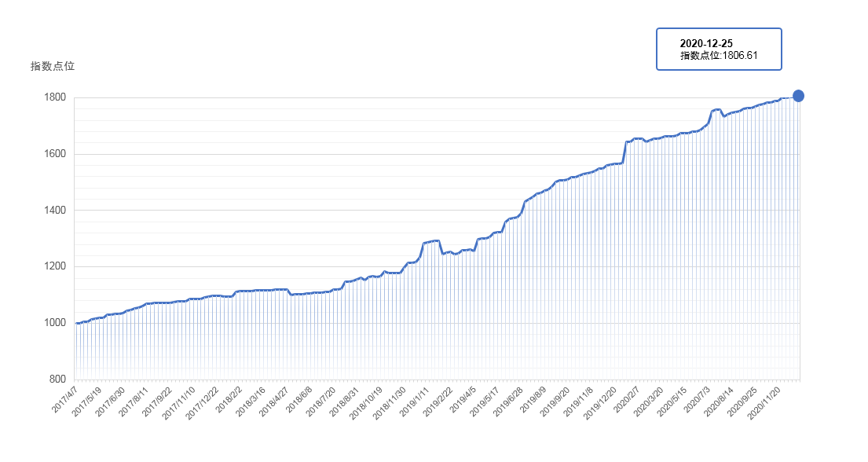Click the 2018/3/16 x-axis date label

pyautogui.click(x=251, y=401)
